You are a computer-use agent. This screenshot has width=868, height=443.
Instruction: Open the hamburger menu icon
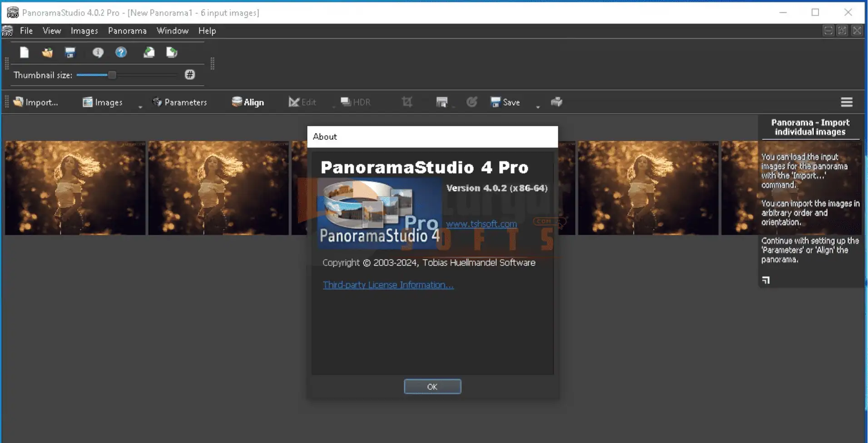coord(846,102)
